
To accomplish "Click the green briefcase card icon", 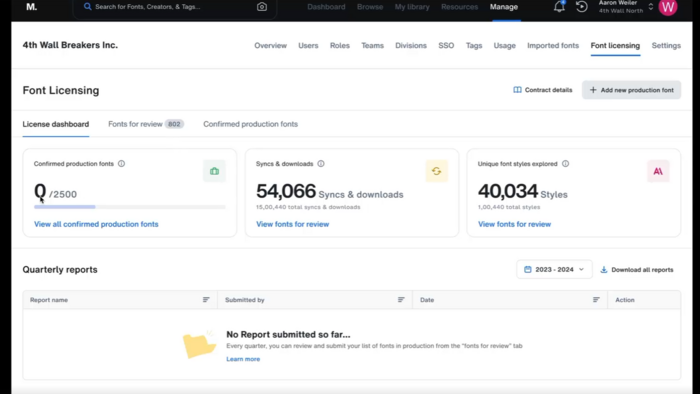I will tap(214, 171).
